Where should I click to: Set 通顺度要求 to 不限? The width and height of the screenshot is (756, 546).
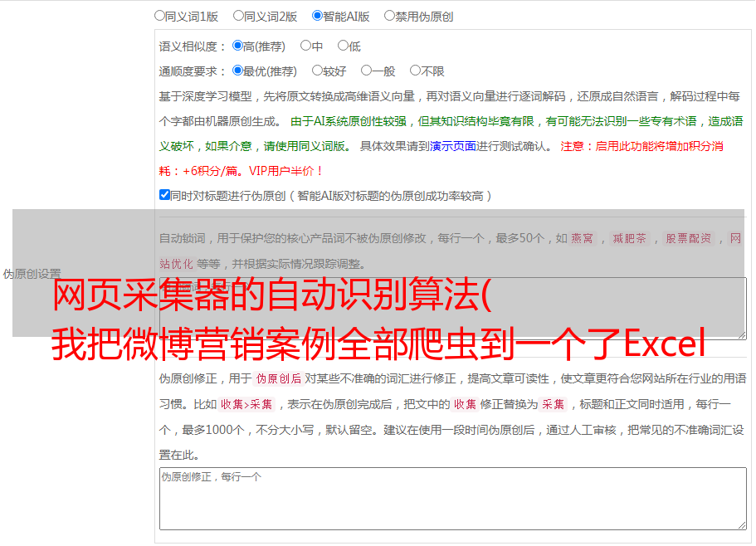(x=415, y=71)
